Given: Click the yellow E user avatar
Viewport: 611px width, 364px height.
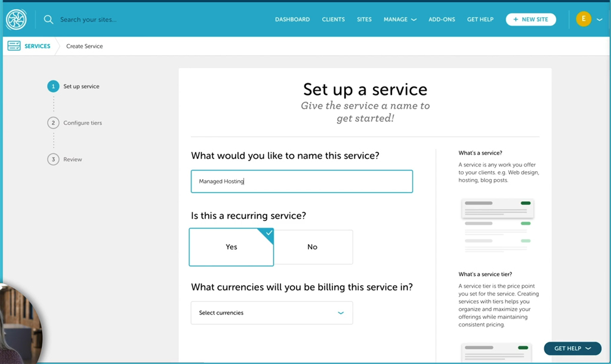Looking at the screenshot, I should click(584, 18).
